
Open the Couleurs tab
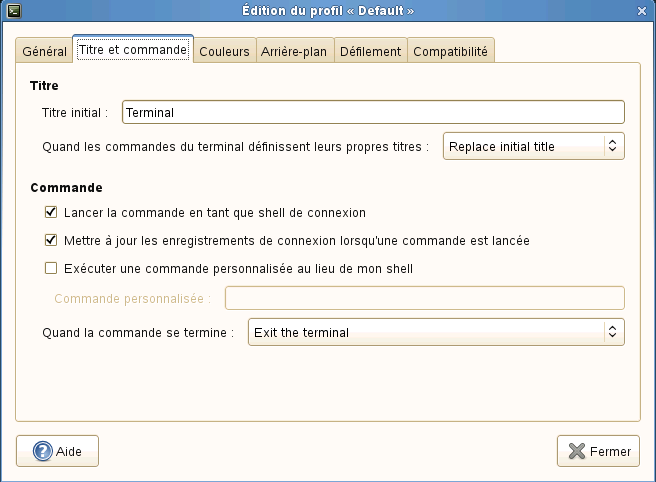click(x=224, y=51)
